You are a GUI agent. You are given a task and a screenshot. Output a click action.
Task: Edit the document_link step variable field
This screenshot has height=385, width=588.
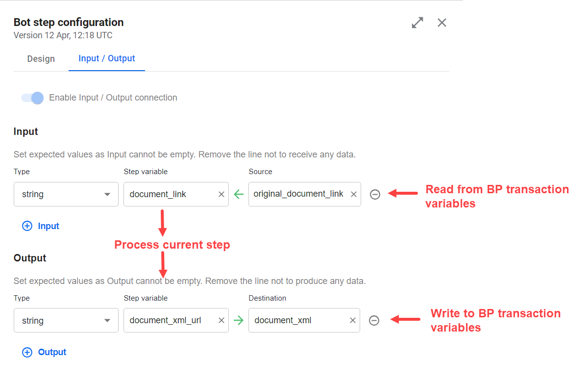171,194
